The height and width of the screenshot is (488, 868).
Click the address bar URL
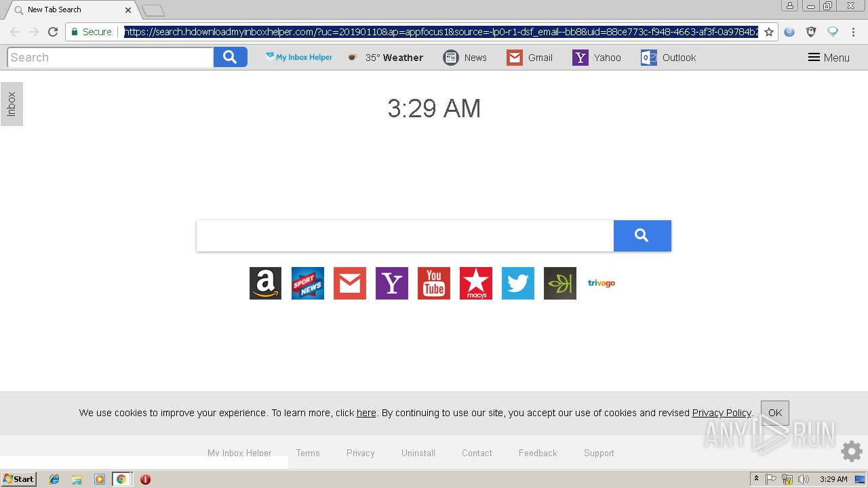(x=441, y=32)
